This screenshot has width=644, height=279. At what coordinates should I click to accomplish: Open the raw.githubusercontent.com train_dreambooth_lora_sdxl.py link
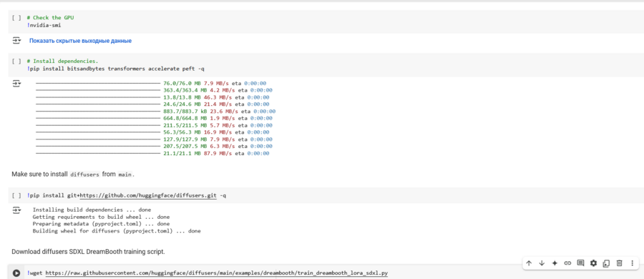(x=216, y=273)
